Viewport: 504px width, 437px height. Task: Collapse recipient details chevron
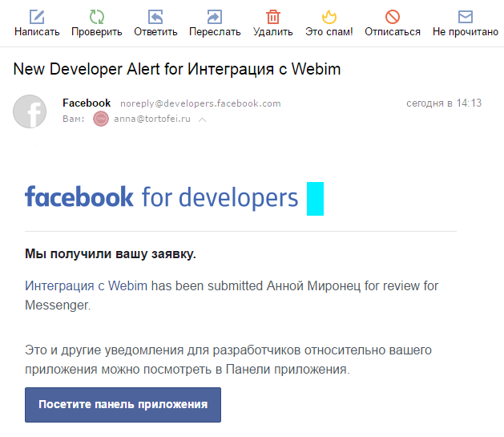coord(202,119)
